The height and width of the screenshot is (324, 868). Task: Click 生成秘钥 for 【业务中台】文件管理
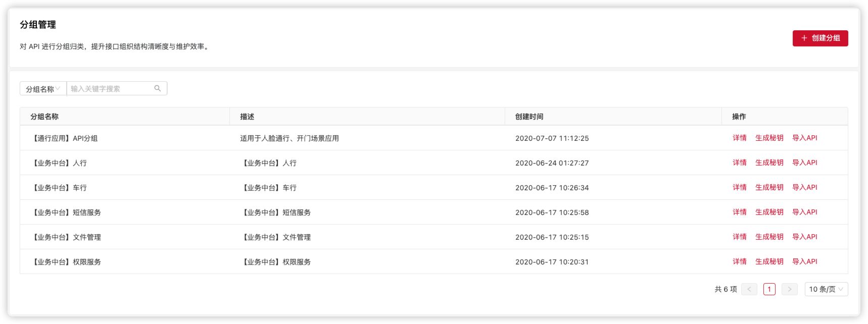tap(769, 237)
